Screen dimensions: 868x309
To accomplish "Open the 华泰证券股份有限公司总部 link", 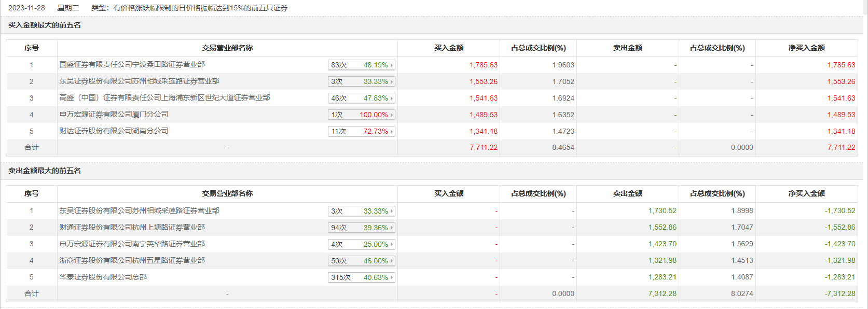I will tap(103, 277).
